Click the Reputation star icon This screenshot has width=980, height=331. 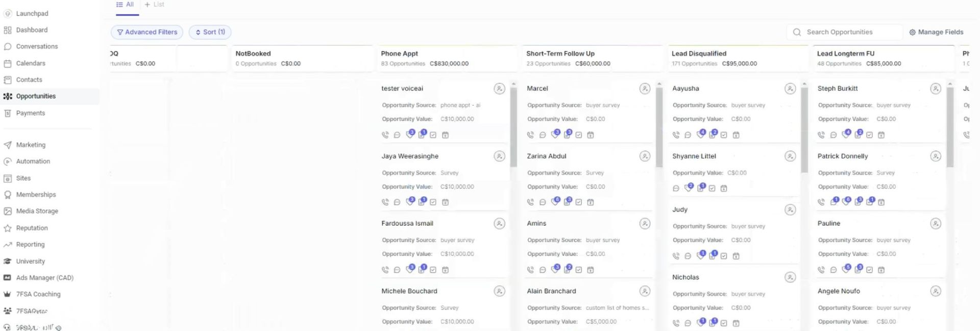(8, 228)
